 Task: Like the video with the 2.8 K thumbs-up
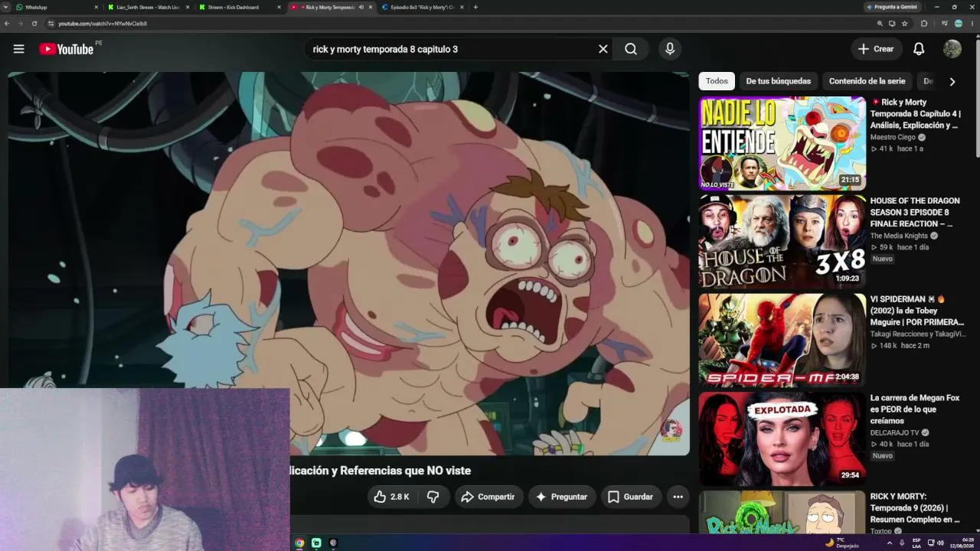pos(391,497)
